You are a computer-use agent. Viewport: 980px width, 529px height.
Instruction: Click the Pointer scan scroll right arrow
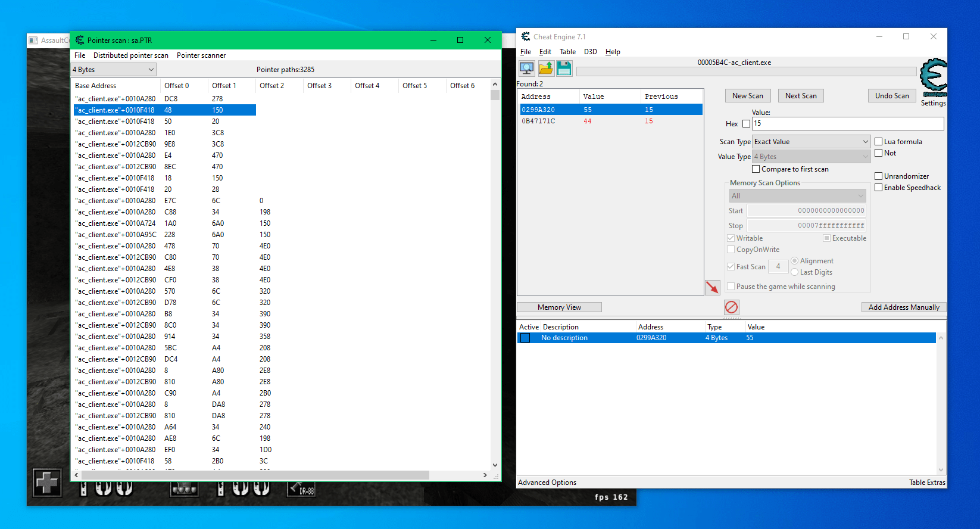[485, 475]
